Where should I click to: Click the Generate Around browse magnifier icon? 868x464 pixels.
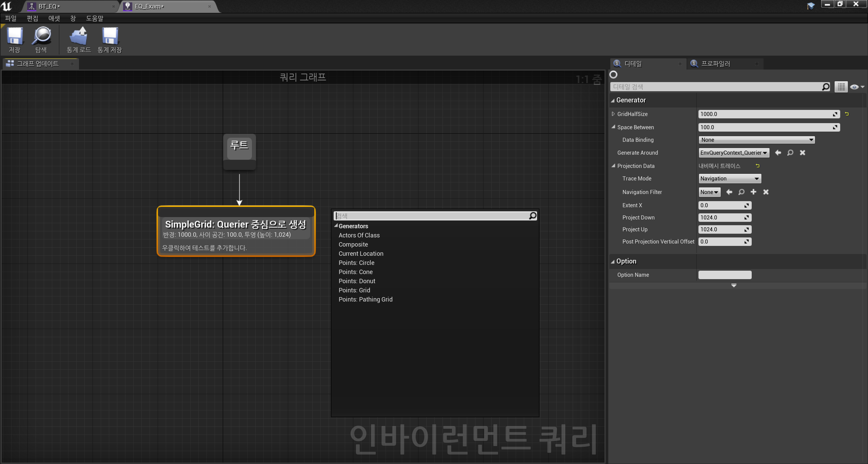coord(790,153)
